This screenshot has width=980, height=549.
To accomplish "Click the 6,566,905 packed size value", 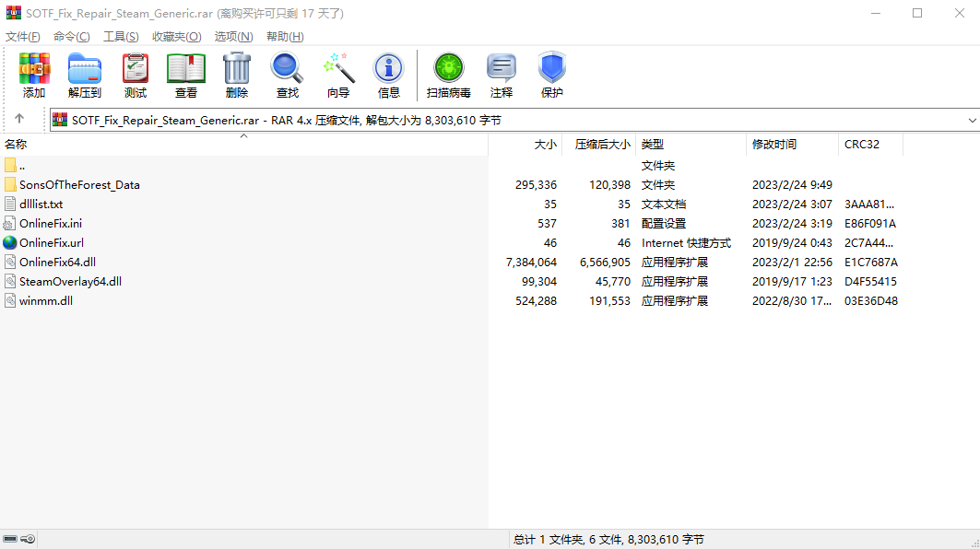I will click(605, 263).
